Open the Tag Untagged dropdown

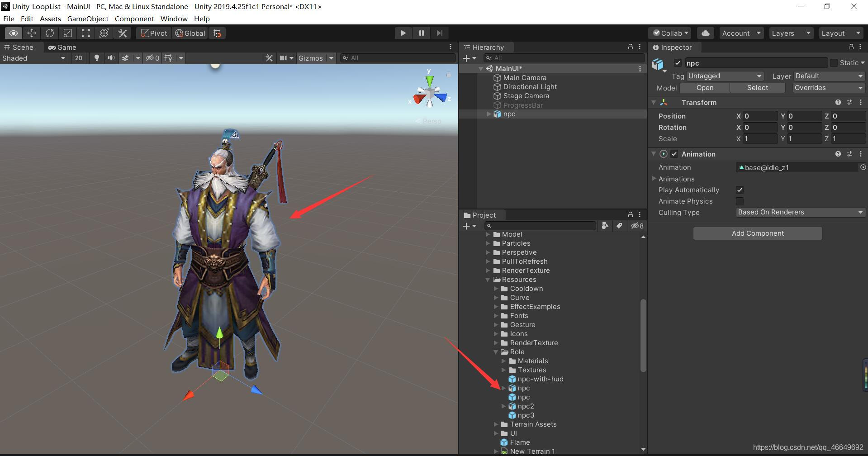click(725, 76)
